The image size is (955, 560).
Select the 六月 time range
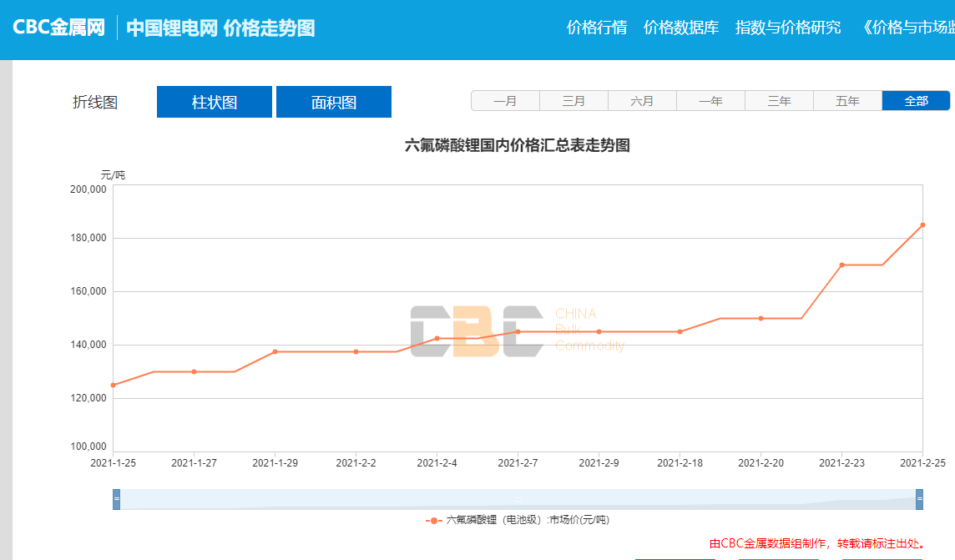point(642,100)
